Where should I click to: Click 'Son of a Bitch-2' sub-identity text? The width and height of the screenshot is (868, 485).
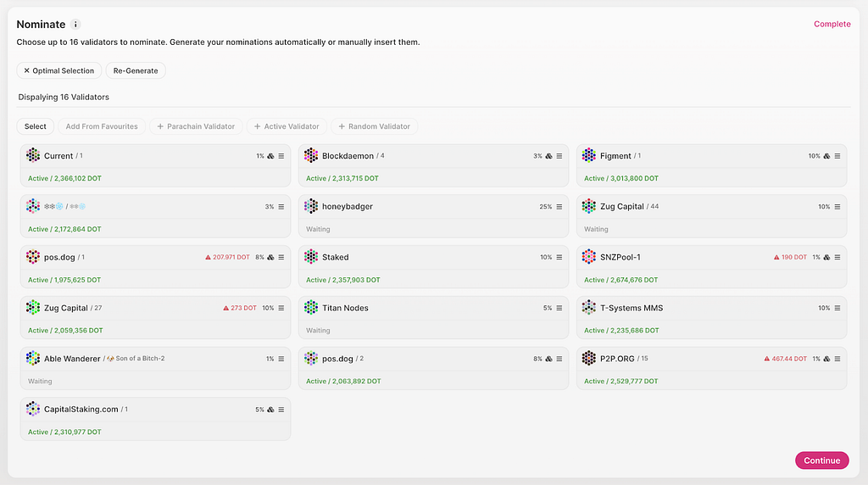coord(140,359)
